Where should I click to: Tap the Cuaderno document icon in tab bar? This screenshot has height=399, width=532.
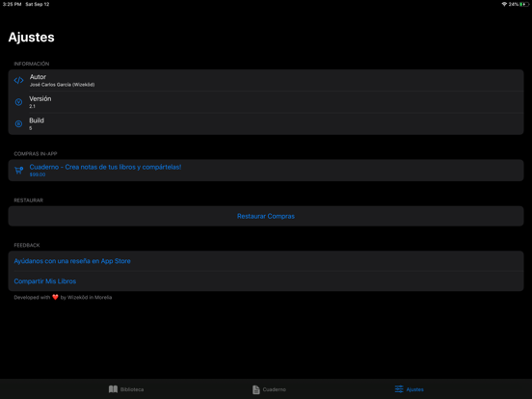coord(256,389)
